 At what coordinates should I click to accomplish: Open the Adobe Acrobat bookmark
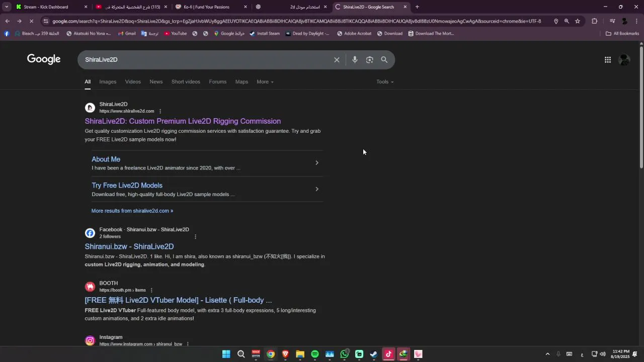(354, 34)
